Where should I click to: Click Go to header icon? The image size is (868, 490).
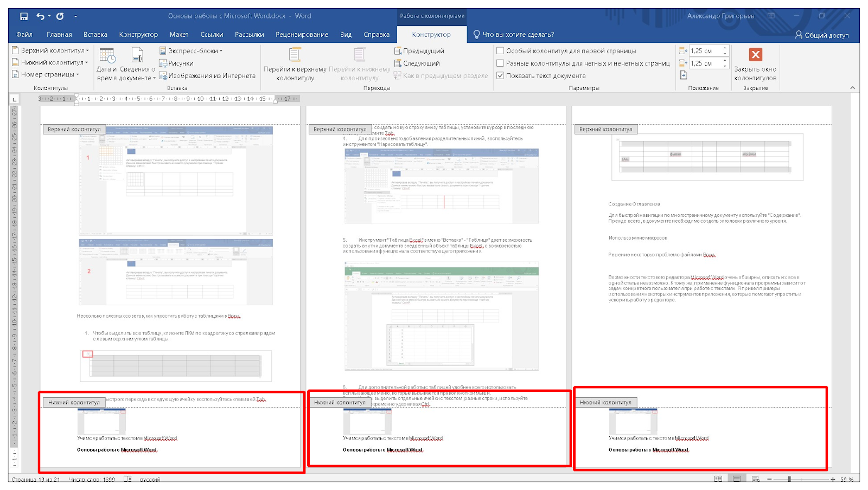(x=295, y=55)
